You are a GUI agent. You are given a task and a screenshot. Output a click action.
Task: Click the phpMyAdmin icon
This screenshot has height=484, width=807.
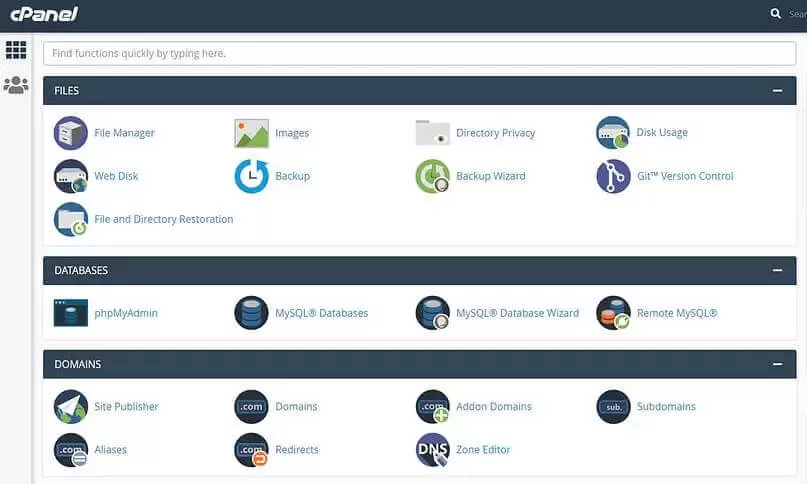[x=71, y=313]
